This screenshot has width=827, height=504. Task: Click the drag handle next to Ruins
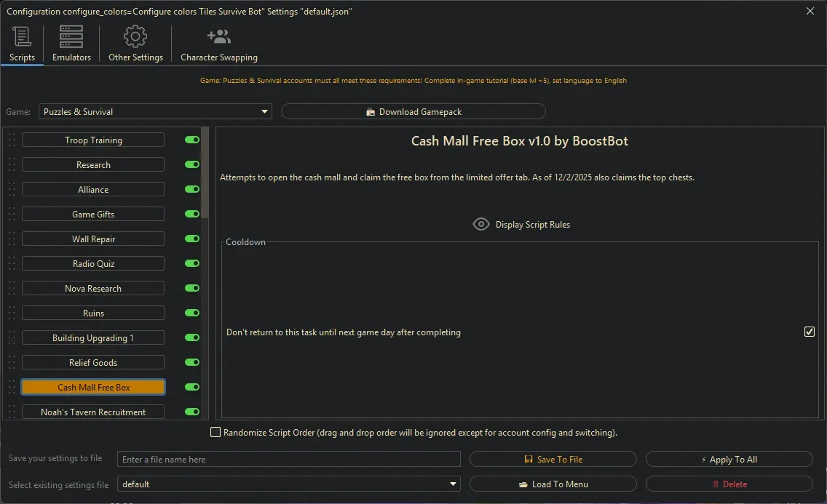click(12, 313)
